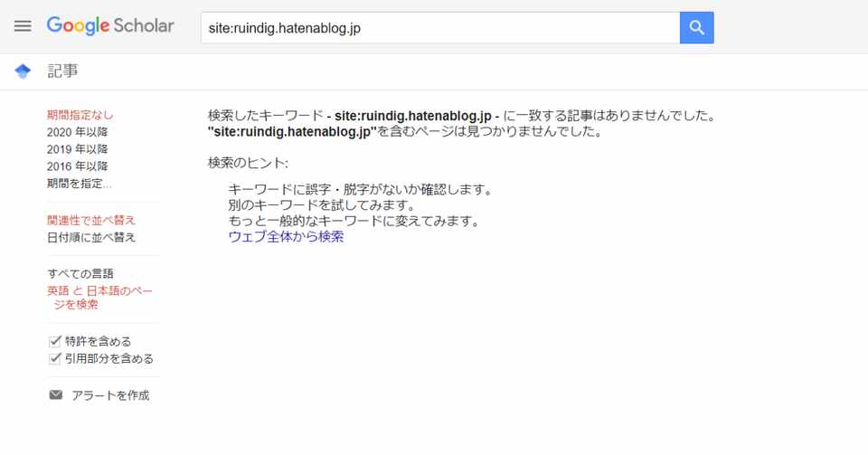Toggle the 引用部分を含める checkbox
The height and width of the screenshot is (455, 868).
[x=55, y=358]
